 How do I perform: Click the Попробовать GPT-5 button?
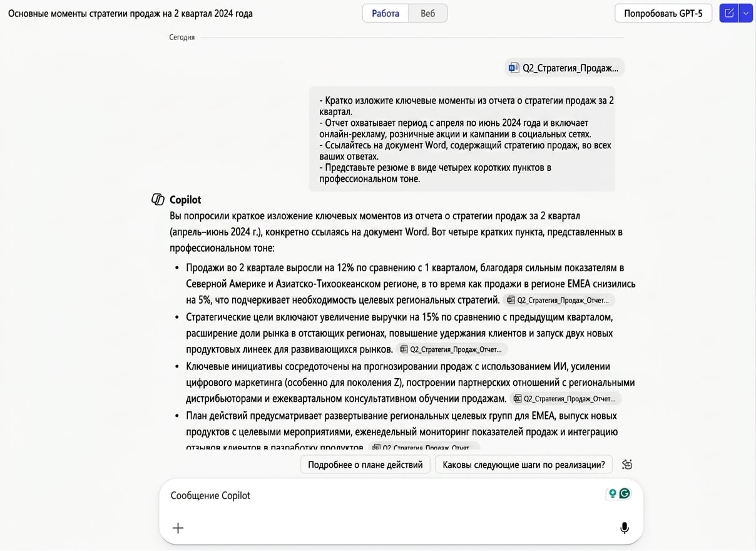tap(663, 13)
